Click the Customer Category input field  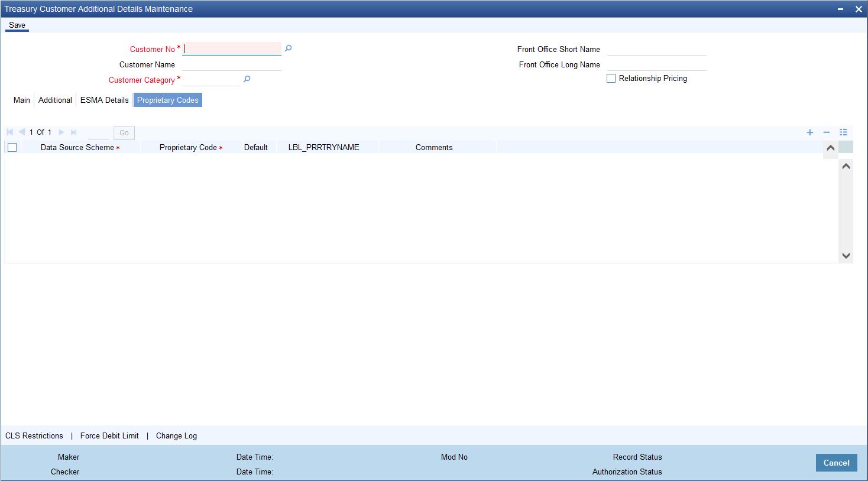pos(211,80)
